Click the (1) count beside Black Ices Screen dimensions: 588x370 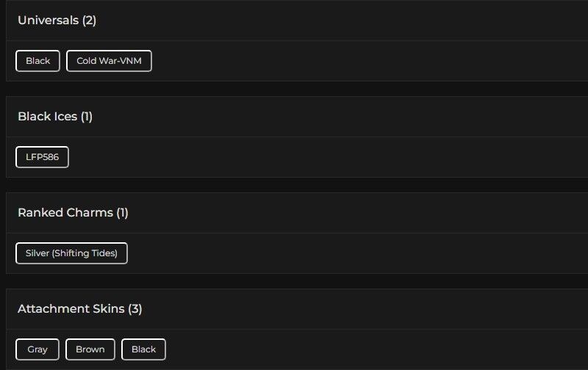86,117
